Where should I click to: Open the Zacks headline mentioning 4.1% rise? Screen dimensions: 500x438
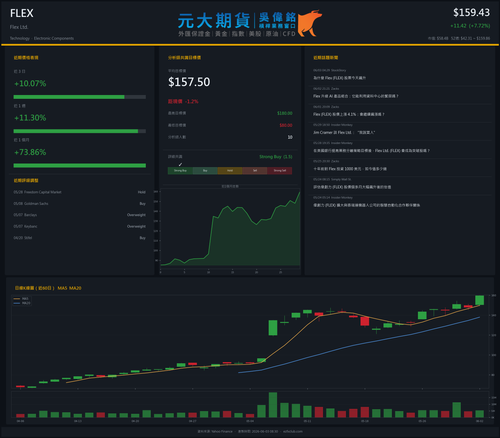tap(349, 114)
